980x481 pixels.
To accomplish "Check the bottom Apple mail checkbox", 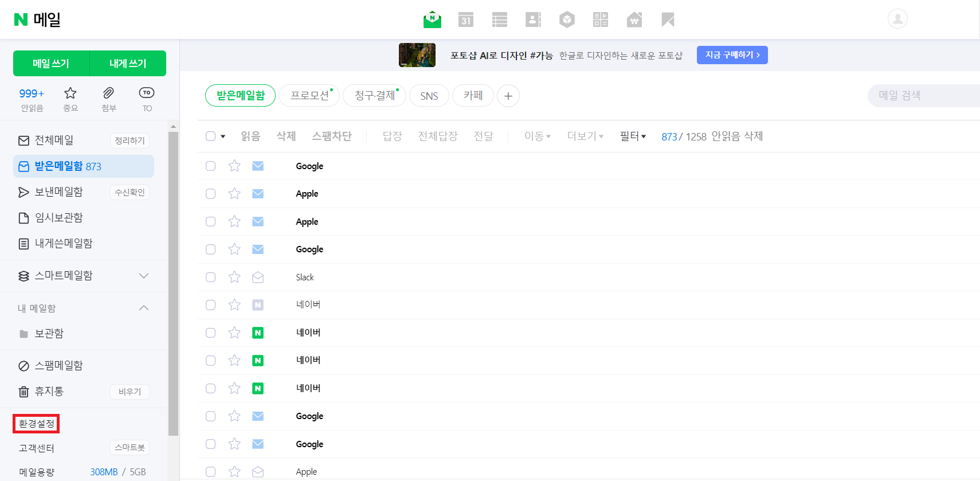I will click(210, 472).
